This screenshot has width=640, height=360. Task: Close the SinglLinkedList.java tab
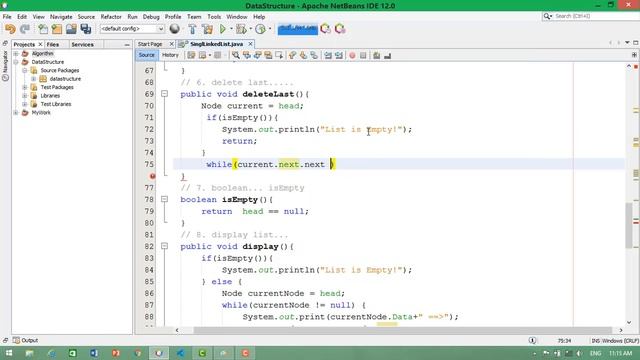click(250, 44)
